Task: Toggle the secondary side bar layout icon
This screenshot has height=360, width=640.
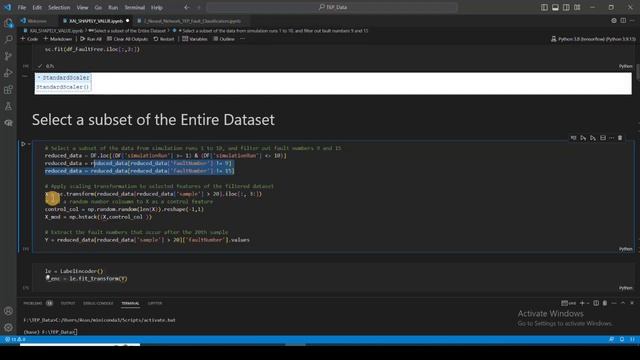Action: point(566,7)
